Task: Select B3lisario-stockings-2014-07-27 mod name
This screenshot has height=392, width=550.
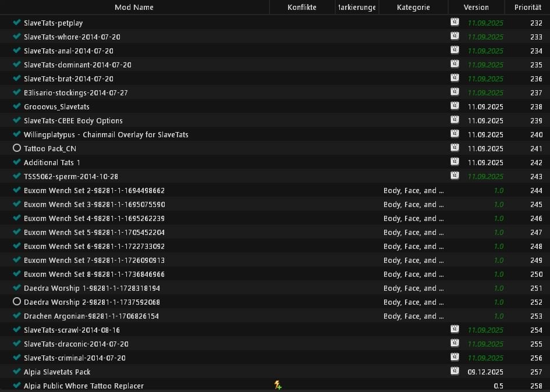Action: pos(76,92)
